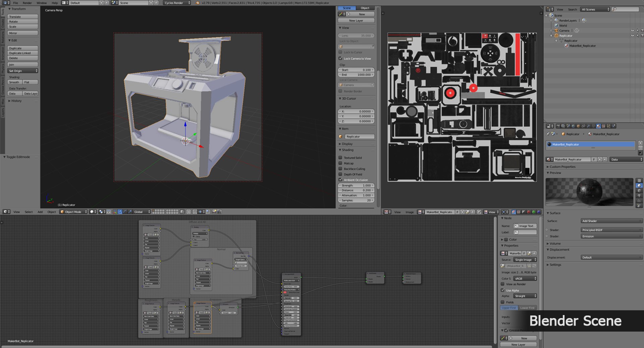Open the File menu
644x348 pixels.
click(x=15, y=3)
